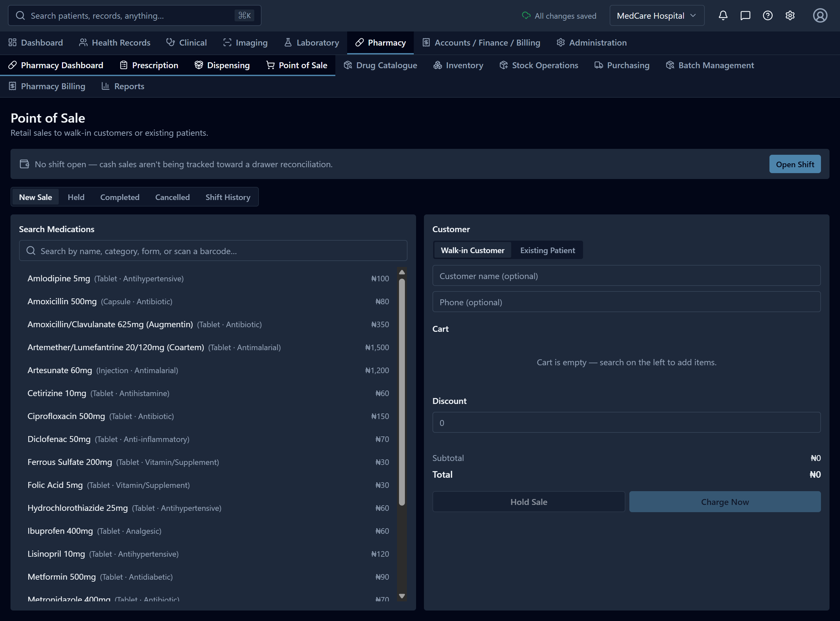The height and width of the screenshot is (621, 840).
Task: Click the Clinical stethoscope icon
Action: (x=170, y=43)
